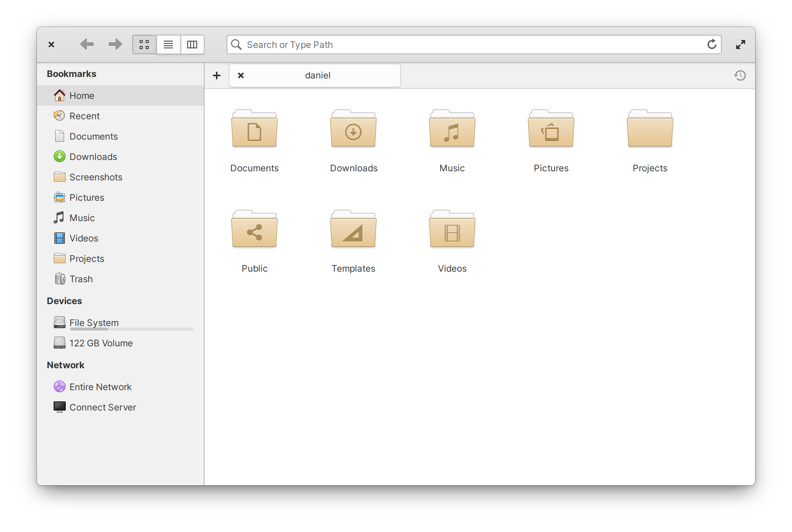
Task: Connect to a server
Action: click(x=103, y=407)
